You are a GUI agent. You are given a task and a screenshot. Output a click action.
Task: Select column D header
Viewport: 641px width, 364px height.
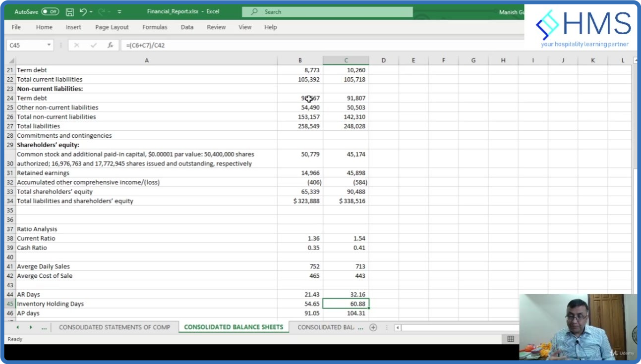point(384,60)
